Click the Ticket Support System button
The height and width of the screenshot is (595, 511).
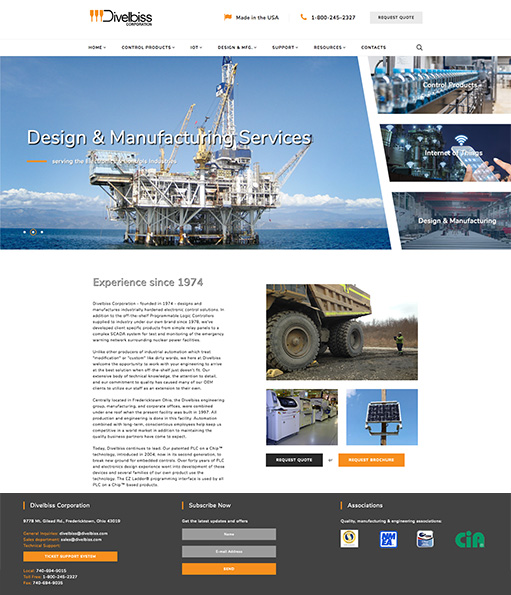[x=70, y=556]
